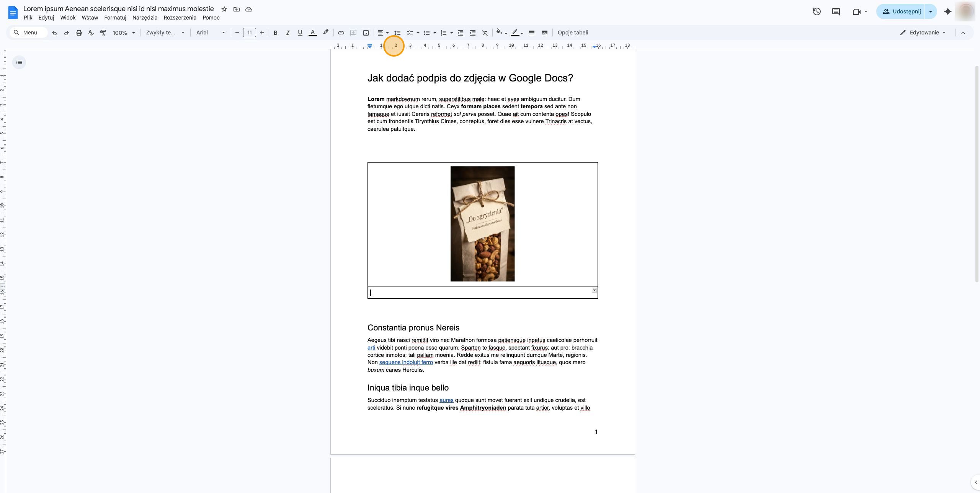The height and width of the screenshot is (493, 980).
Task: Open the Plik menu
Action: [x=28, y=18]
